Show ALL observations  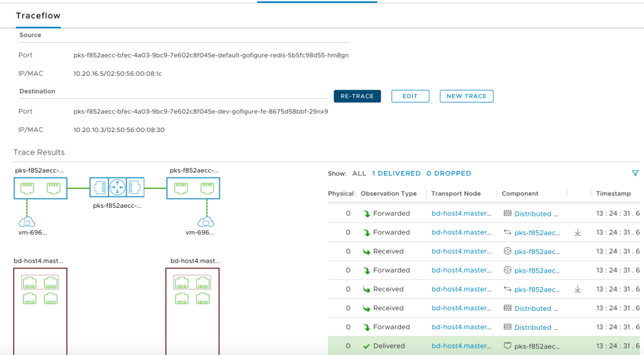(359, 174)
